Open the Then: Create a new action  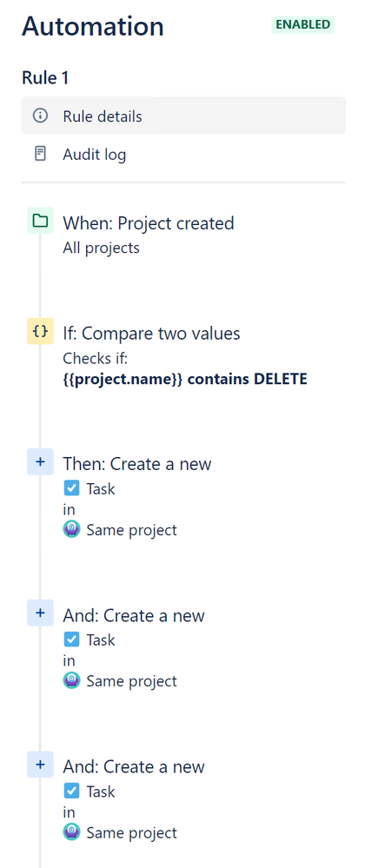[136, 463]
